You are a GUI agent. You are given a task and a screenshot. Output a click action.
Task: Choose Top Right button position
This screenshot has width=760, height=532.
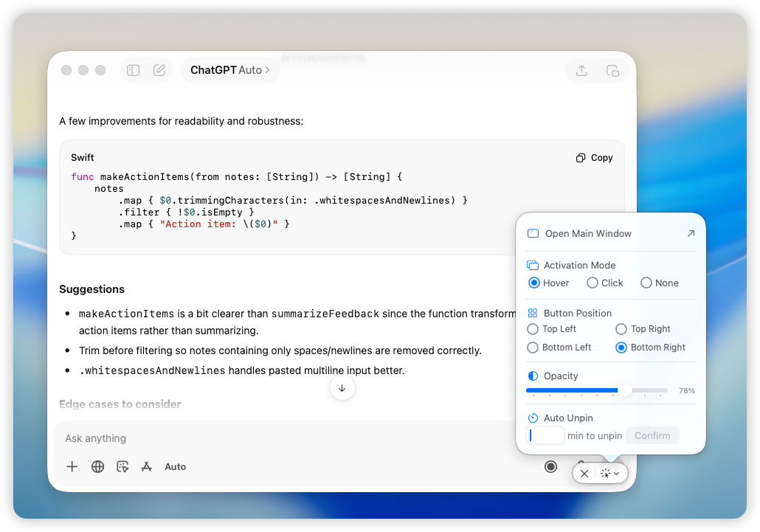pos(643,329)
